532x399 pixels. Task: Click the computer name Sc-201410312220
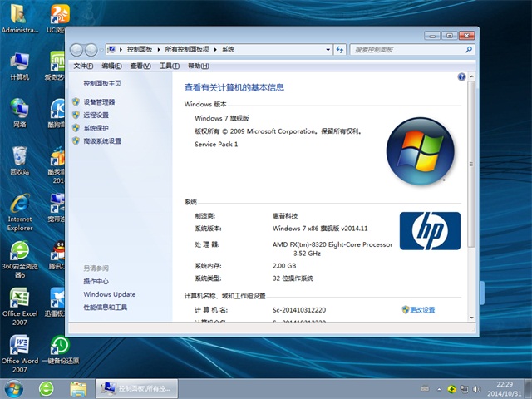(x=299, y=310)
